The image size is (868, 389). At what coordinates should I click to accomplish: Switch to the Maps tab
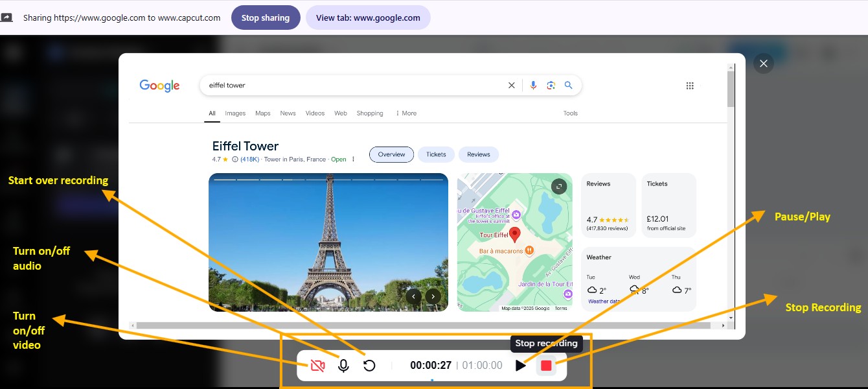(263, 113)
